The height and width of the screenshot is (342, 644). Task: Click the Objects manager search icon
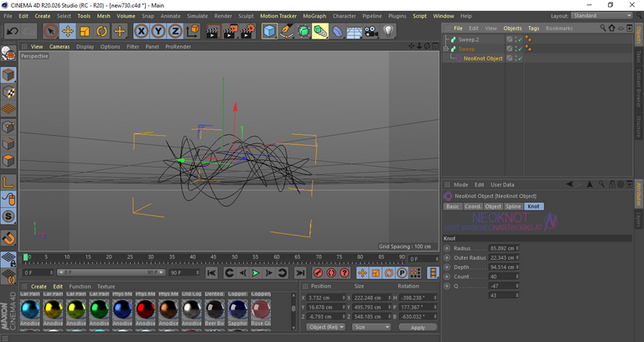click(603, 28)
